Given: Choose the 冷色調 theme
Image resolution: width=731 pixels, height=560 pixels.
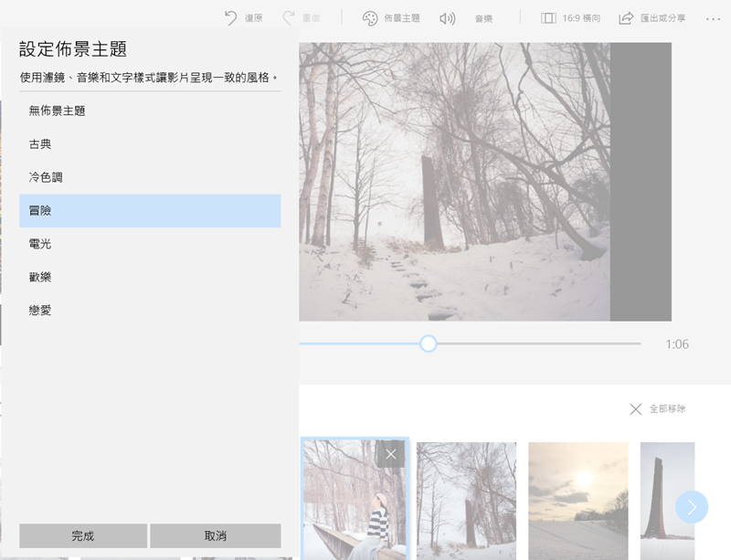Looking at the screenshot, I should click(150, 177).
